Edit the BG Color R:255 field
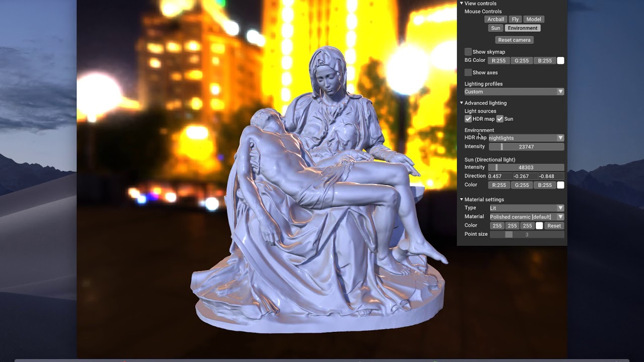 [x=499, y=61]
